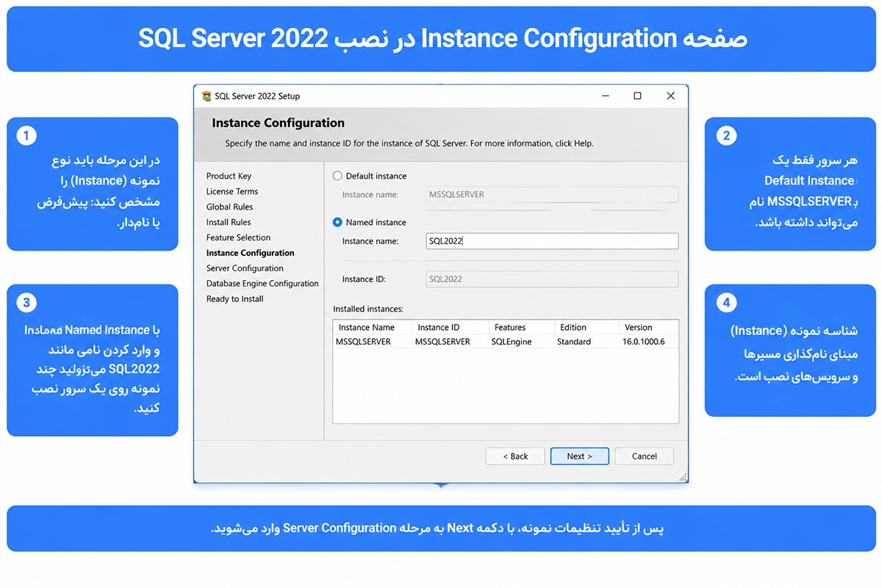Image resolution: width=882 pixels, height=588 pixels.
Task: Click the named Instance name field containing SQL2022
Action: (552, 241)
